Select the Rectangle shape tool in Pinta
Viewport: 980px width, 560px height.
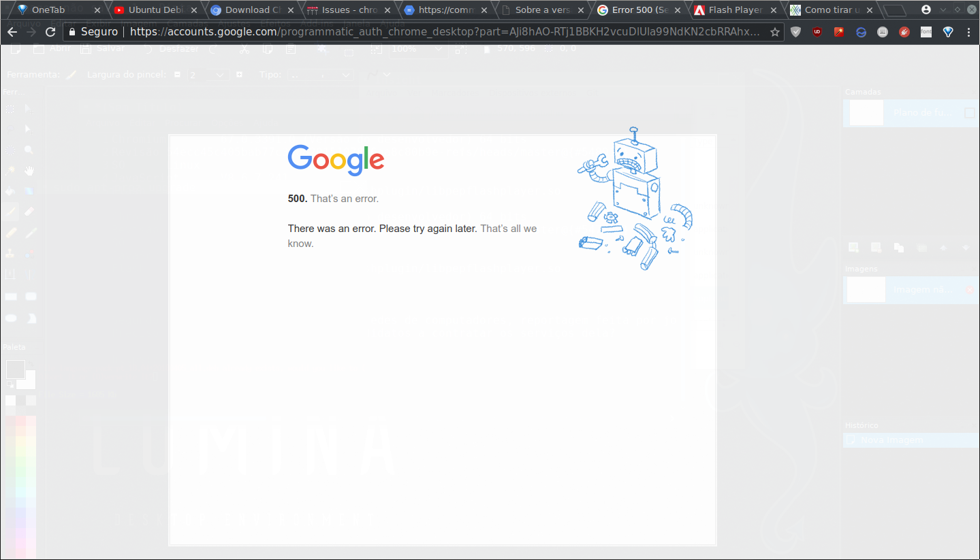point(10,297)
